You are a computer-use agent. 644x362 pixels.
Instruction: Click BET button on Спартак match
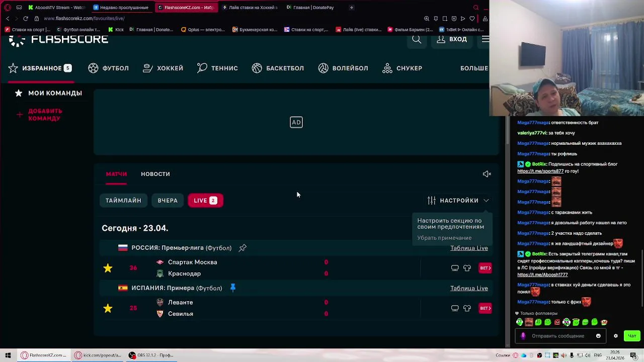tap(485, 268)
